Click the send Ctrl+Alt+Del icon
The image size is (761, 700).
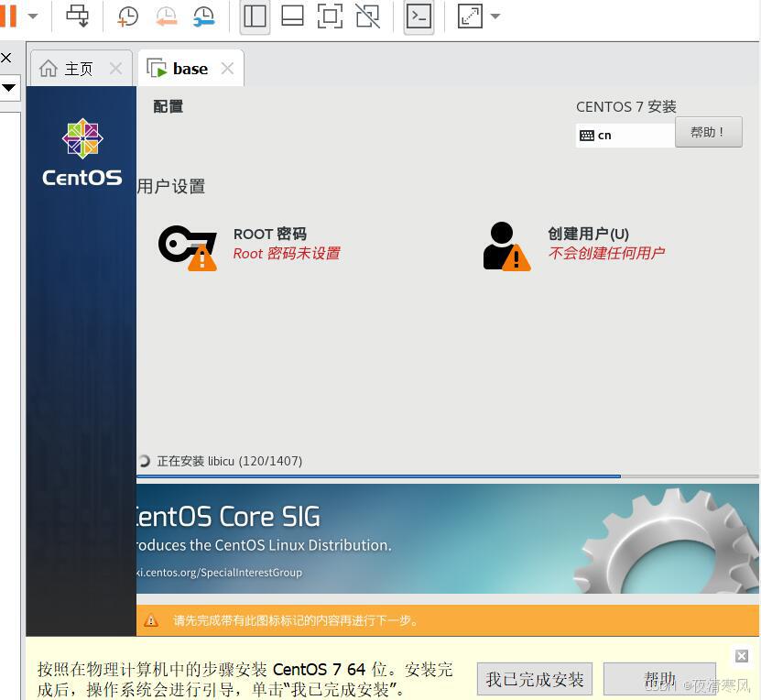(77, 16)
